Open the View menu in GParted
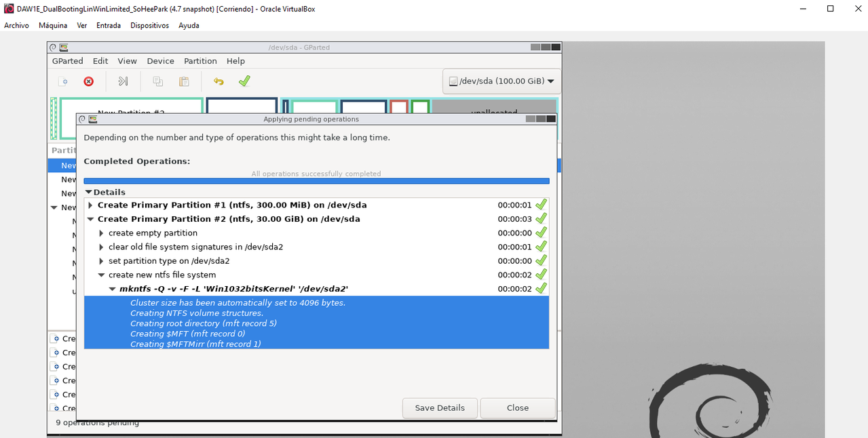Image resolution: width=868 pixels, height=438 pixels. [127, 61]
